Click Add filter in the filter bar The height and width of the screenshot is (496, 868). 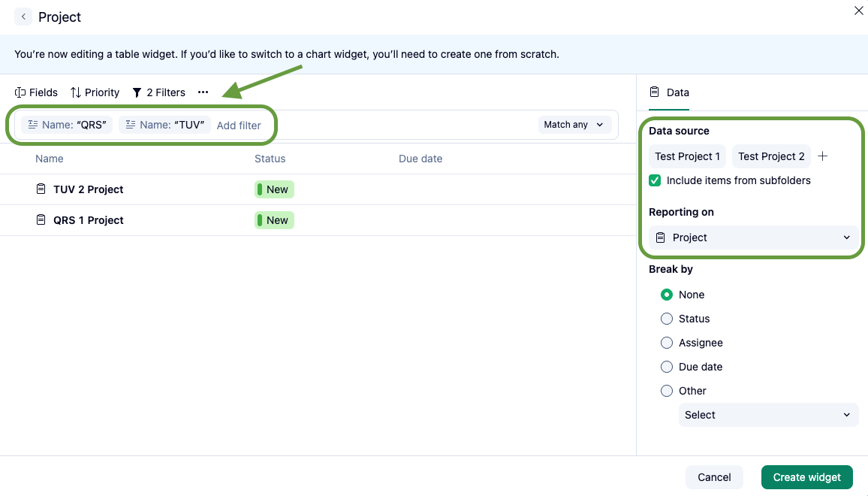(x=239, y=126)
